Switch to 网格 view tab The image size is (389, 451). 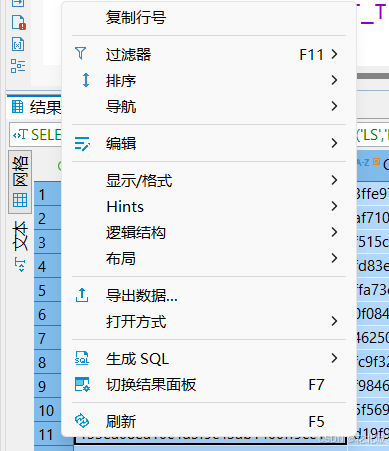pyautogui.click(x=20, y=181)
